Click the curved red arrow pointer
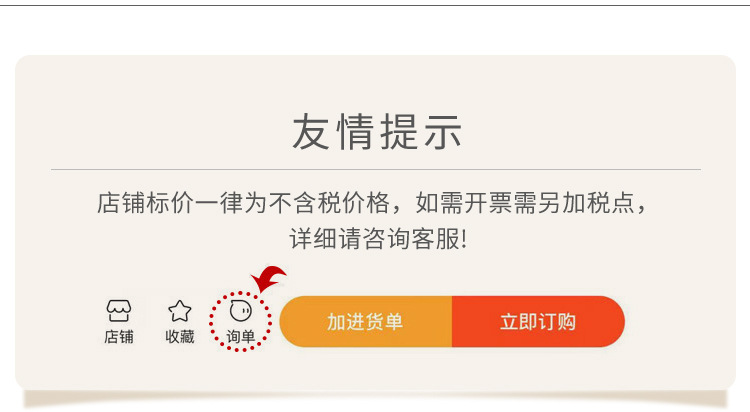The width and height of the screenshot is (750, 412). coord(268,278)
